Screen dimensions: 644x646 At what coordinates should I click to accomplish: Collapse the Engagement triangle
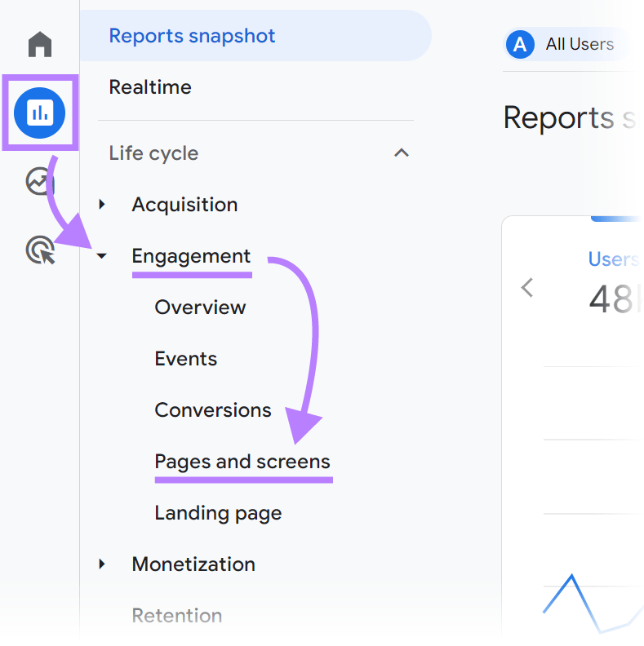101,256
